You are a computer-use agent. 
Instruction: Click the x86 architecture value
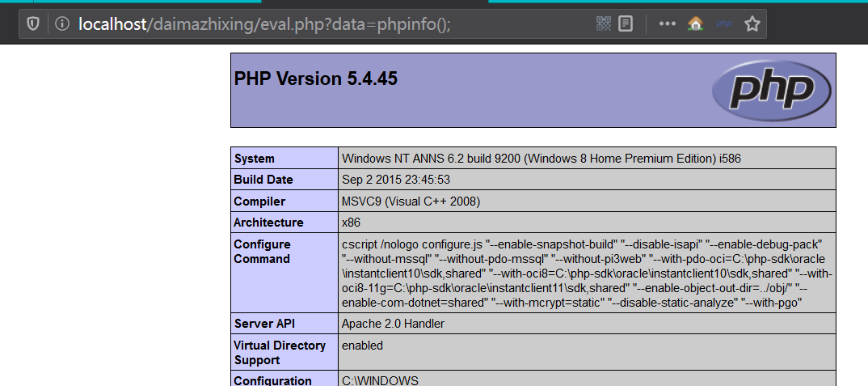352,223
